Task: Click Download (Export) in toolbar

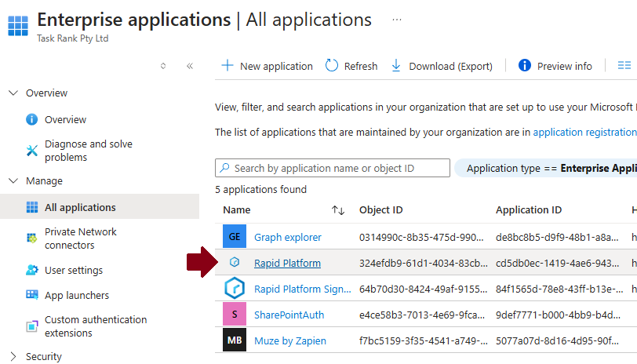Action: [x=442, y=66]
